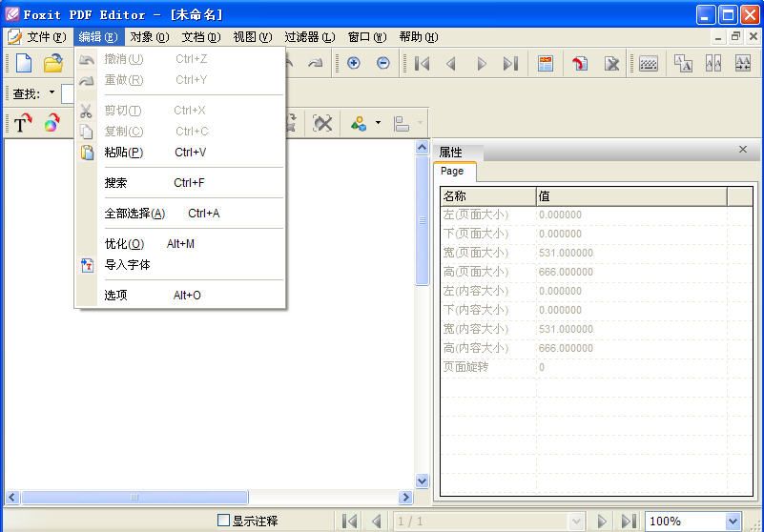
Task: Click the character spacing A|A icon
Action: coord(713,63)
